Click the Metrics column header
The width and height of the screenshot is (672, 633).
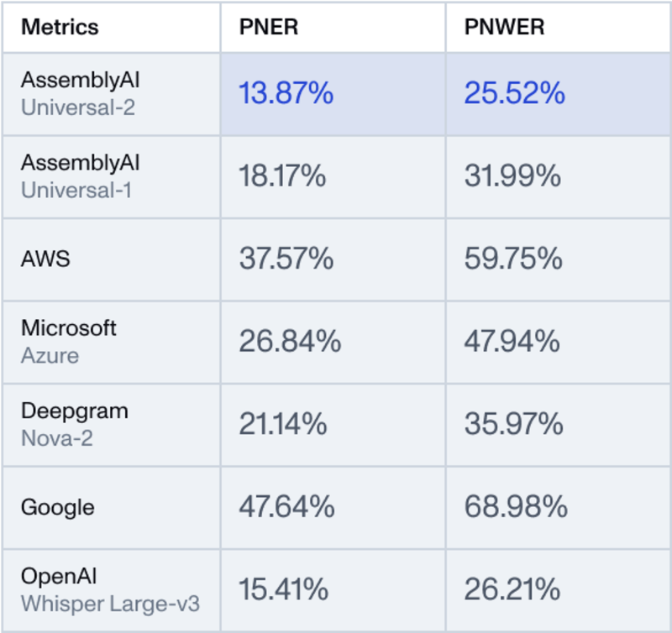tap(60, 27)
